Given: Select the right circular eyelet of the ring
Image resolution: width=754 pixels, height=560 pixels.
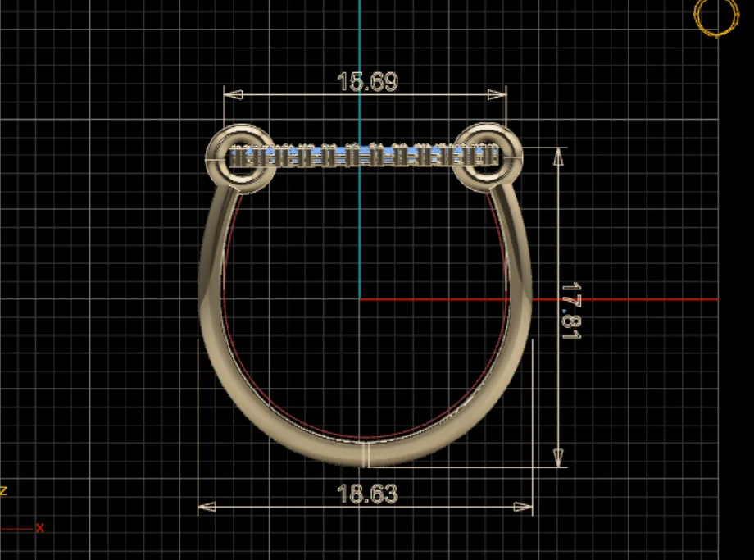Looking at the screenshot, I should pos(488,157).
